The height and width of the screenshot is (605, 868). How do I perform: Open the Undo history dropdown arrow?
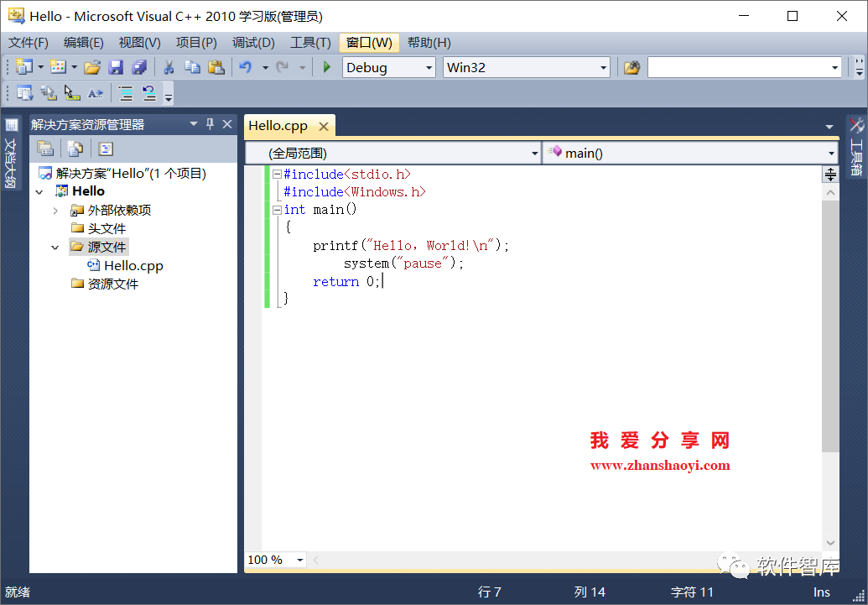[x=265, y=68]
